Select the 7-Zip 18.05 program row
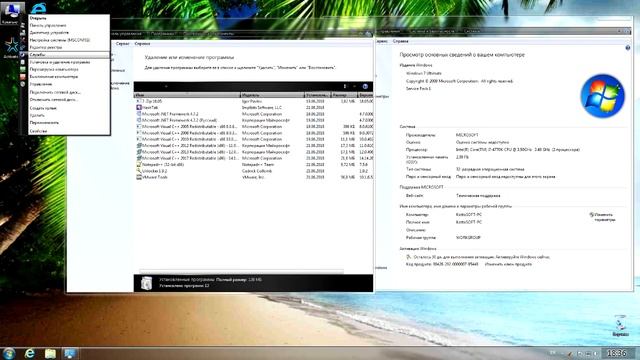This screenshot has width=640, height=360. (x=253, y=101)
